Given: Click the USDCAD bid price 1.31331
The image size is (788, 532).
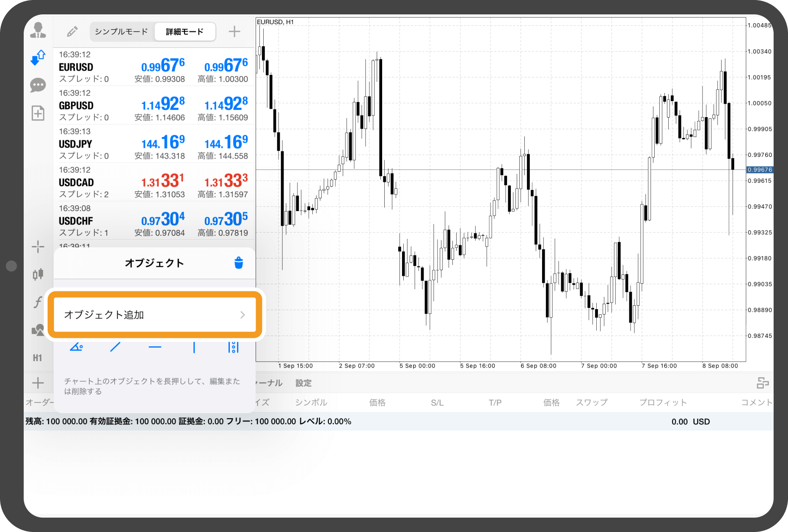Looking at the screenshot, I should [163, 181].
